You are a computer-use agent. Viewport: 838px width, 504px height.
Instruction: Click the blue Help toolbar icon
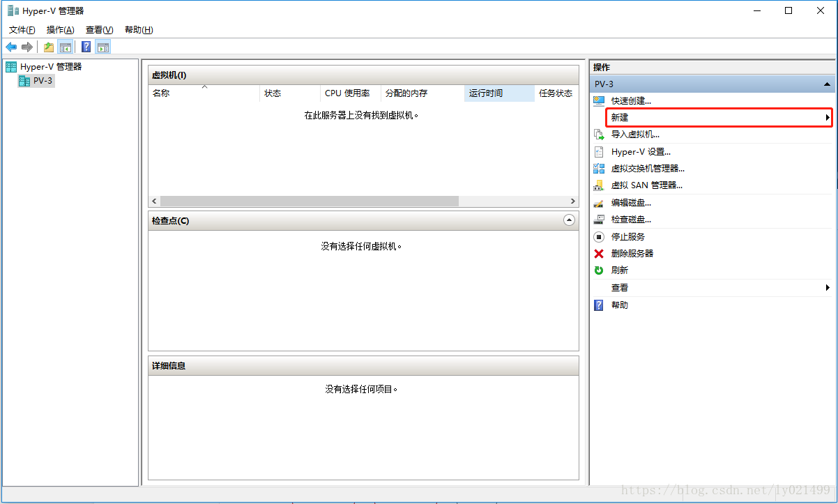click(86, 47)
